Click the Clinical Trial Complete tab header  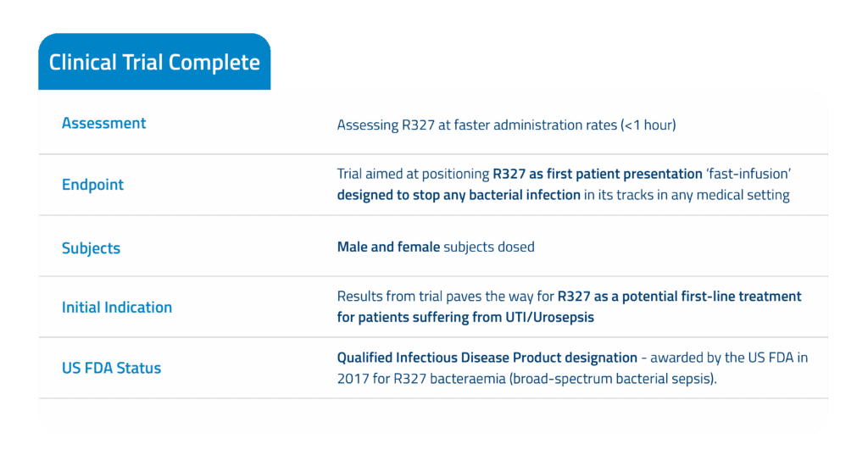coord(154,63)
